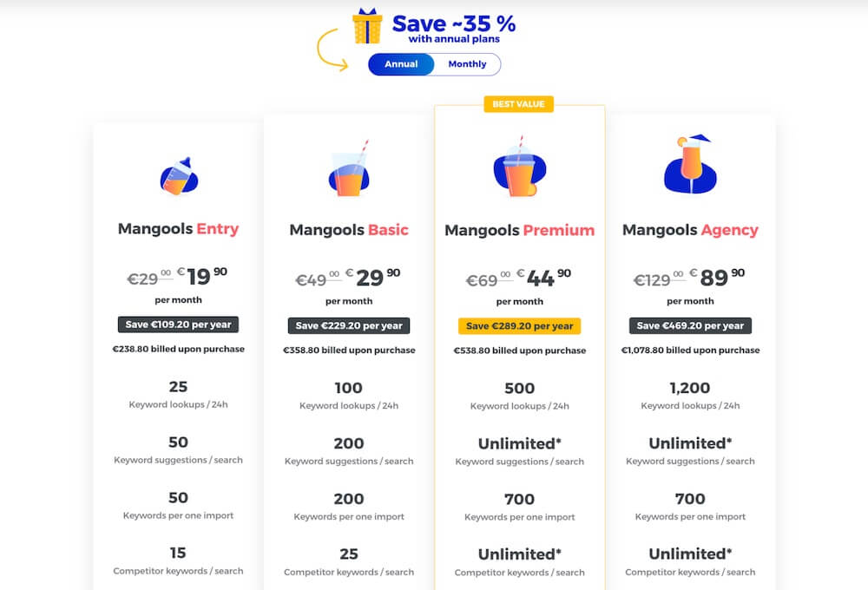
Task: Click the Mangools Entry baby bottle icon
Action: [x=179, y=176]
